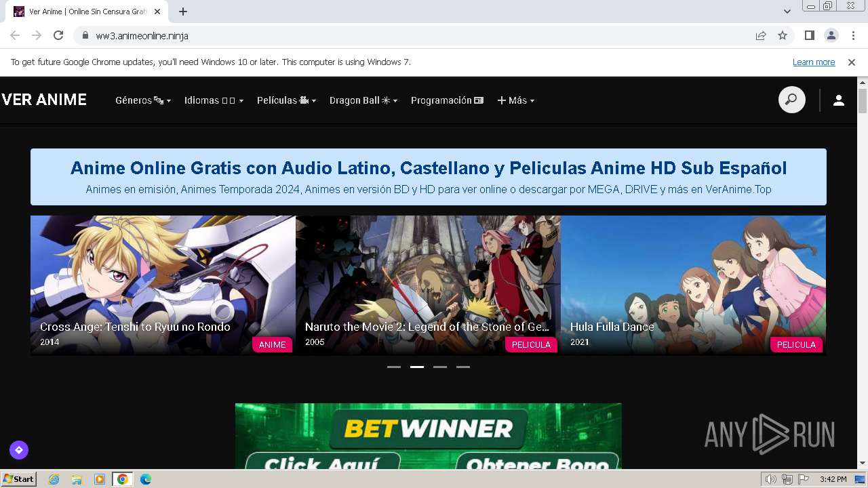Expand the Dragon Ball dropdown menu
868x488 pixels.
click(363, 100)
